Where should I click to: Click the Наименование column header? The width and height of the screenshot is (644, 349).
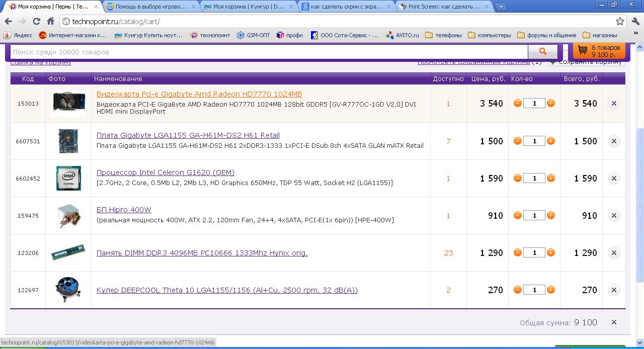pos(118,78)
